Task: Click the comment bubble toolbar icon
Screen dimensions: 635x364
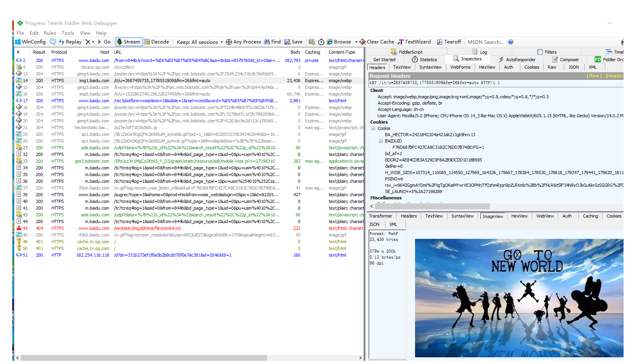Action: click(x=53, y=42)
